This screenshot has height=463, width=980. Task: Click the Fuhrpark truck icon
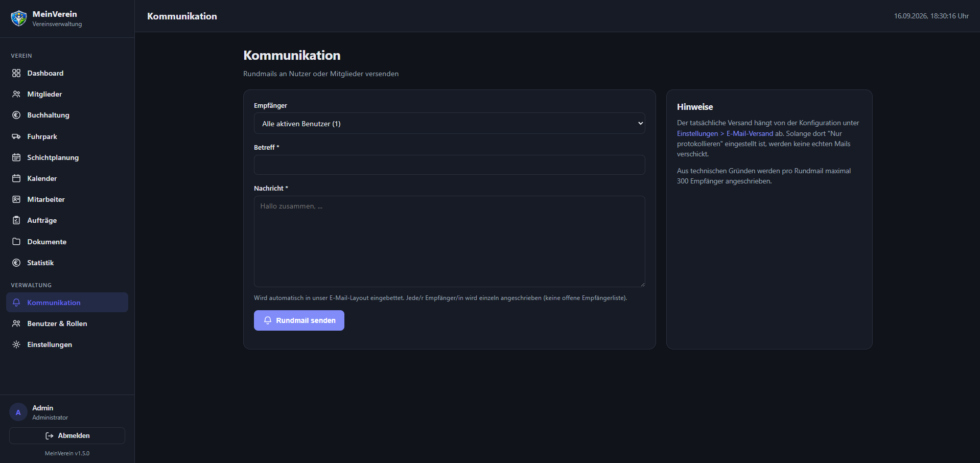click(16, 136)
